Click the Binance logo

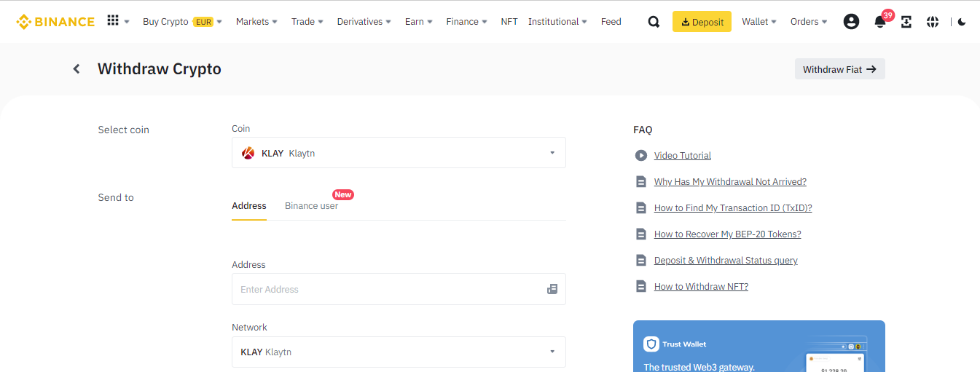point(55,22)
